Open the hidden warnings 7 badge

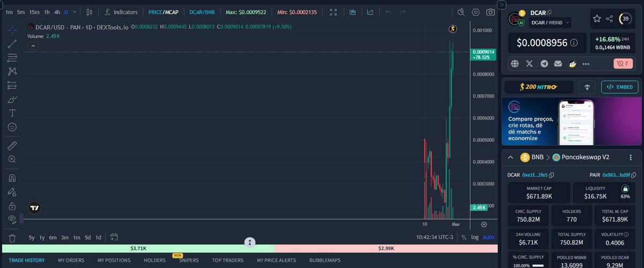624,64
